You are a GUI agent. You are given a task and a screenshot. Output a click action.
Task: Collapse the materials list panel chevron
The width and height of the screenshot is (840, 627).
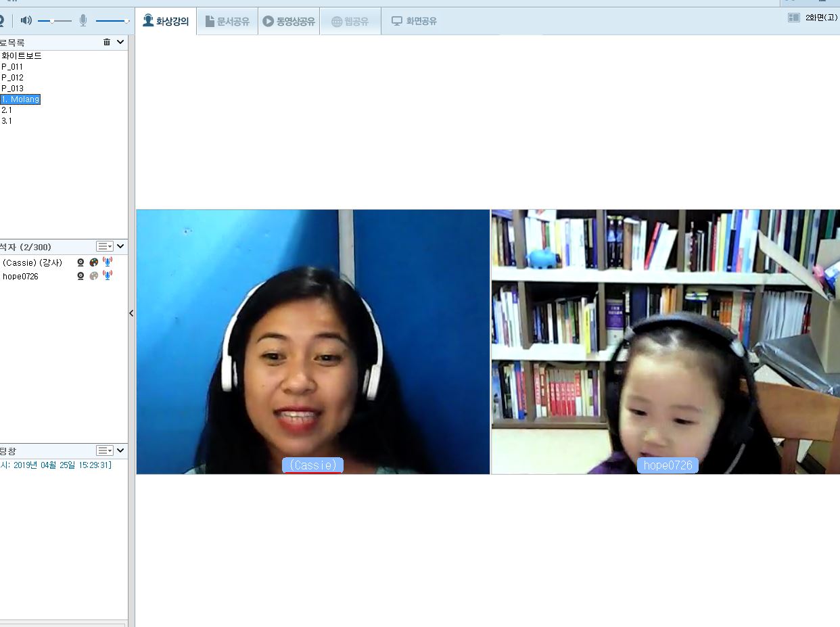coord(120,42)
